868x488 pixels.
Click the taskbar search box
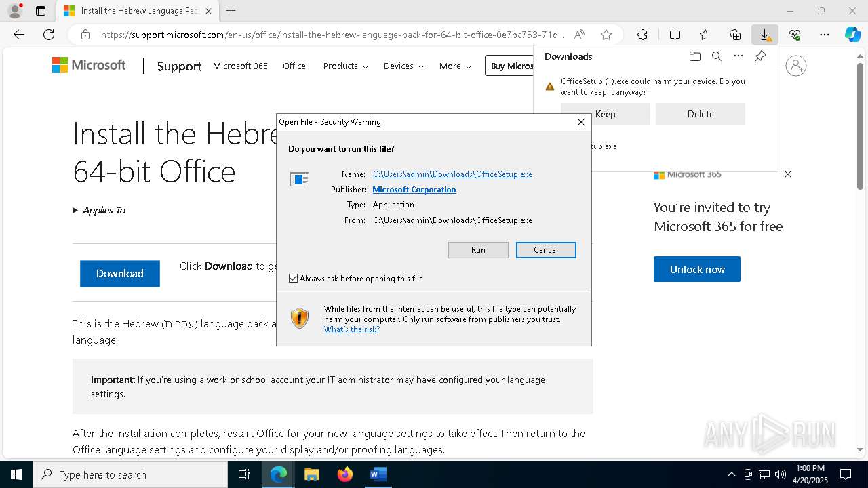130,474
